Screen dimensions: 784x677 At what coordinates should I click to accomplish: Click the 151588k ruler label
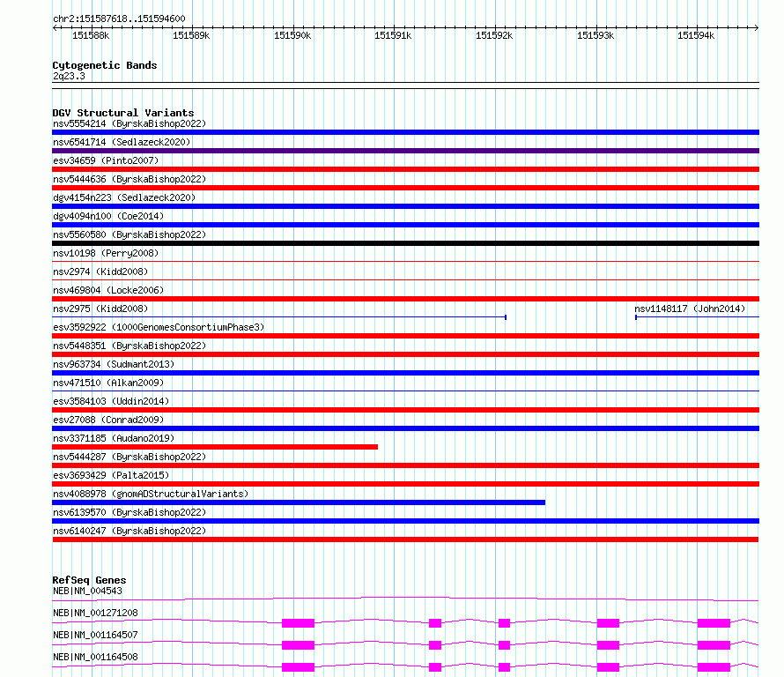[x=91, y=35]
